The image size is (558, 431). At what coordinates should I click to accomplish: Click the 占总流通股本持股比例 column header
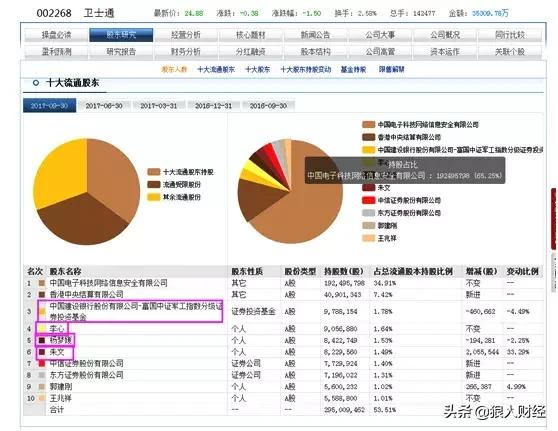[x=413, y=271]
